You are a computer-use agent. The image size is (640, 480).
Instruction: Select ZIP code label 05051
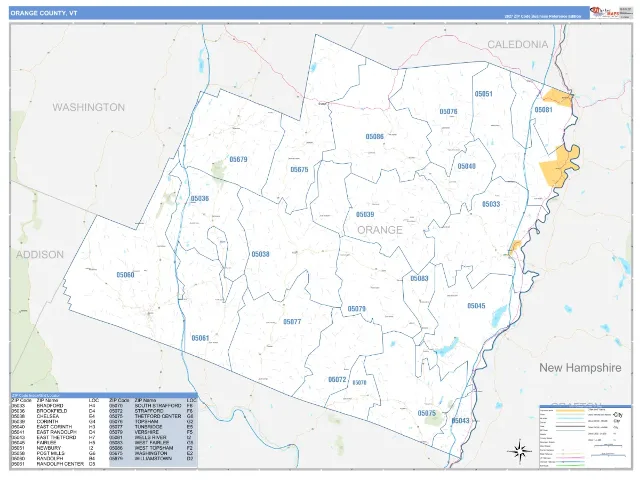(x=483, y=94)
